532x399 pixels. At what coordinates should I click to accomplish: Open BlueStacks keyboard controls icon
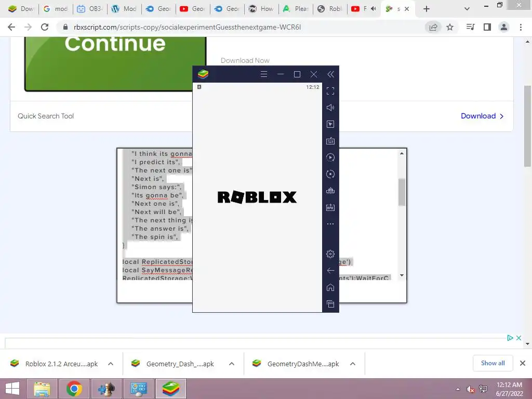[330, 141]
